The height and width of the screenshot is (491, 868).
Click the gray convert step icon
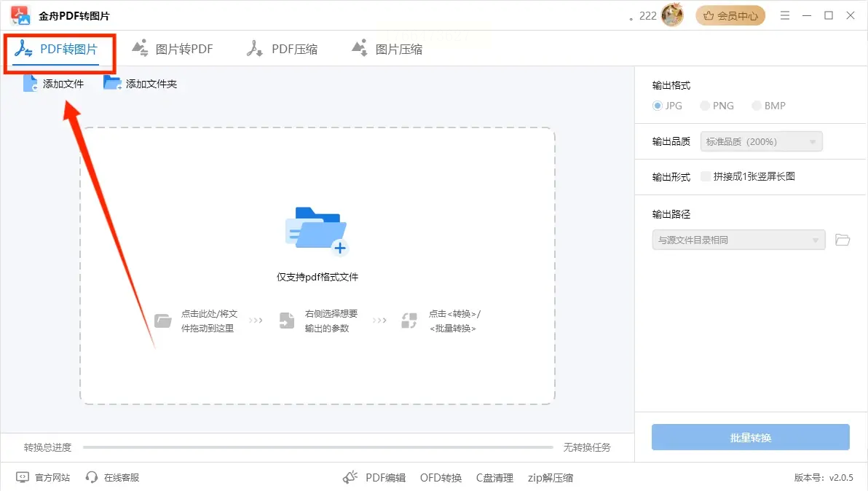(x=409, y=321)
